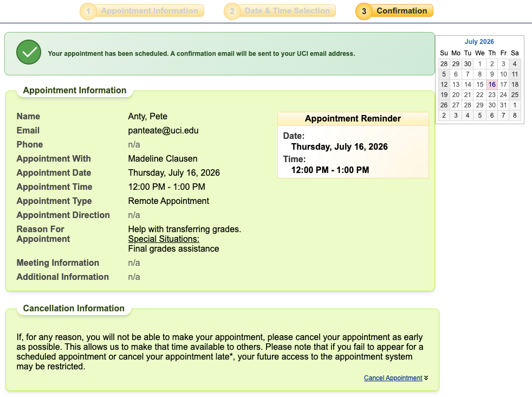The height and width of the screenshot is (397, 532).
Task: Select Saturday July 25 in the calendar
Action: 515,95
